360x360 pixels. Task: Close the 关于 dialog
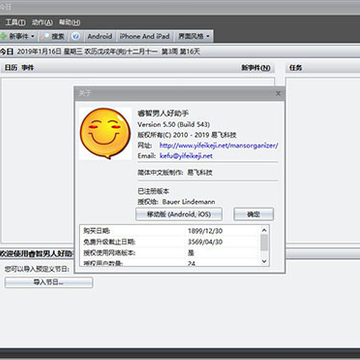(x=278, y=94)
